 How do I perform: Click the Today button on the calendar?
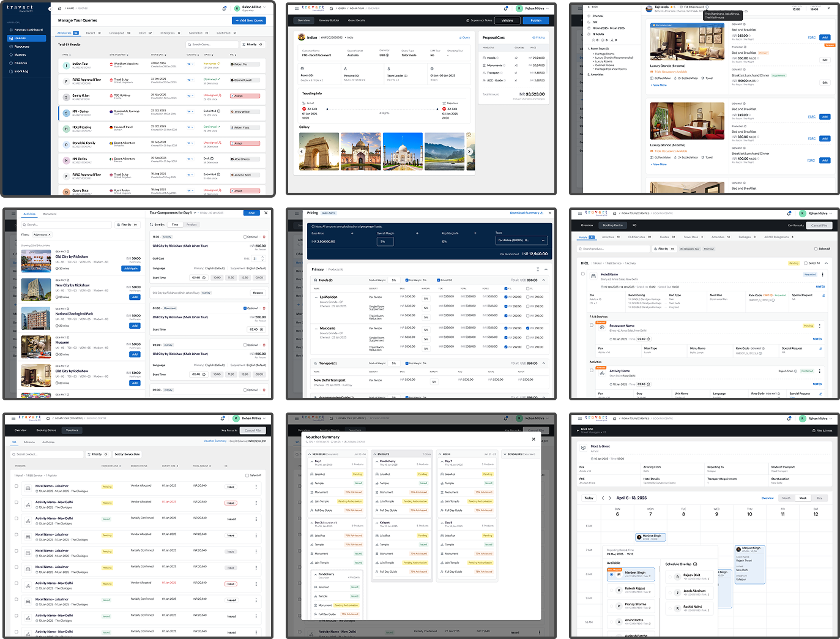pos(589,498)
